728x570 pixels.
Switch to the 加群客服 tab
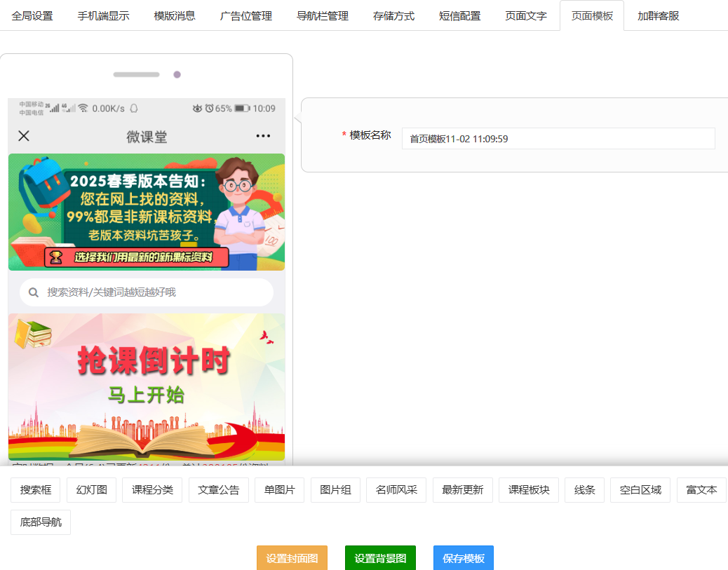point(658,15)
